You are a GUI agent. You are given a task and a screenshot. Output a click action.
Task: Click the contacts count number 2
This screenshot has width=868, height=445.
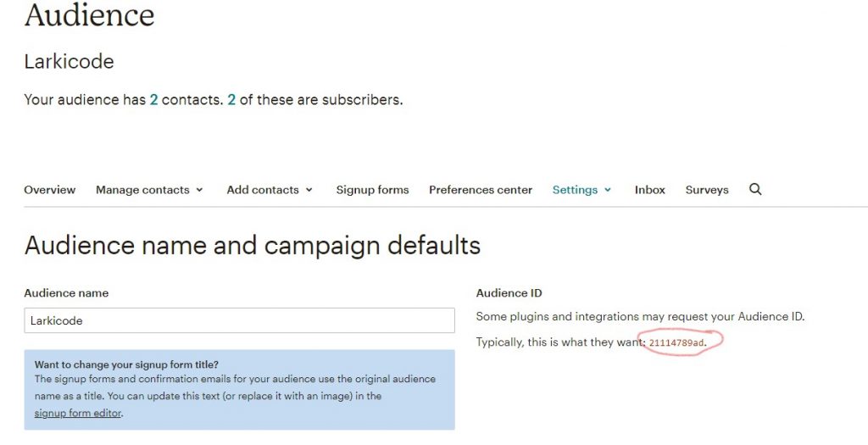coord(154,100)
